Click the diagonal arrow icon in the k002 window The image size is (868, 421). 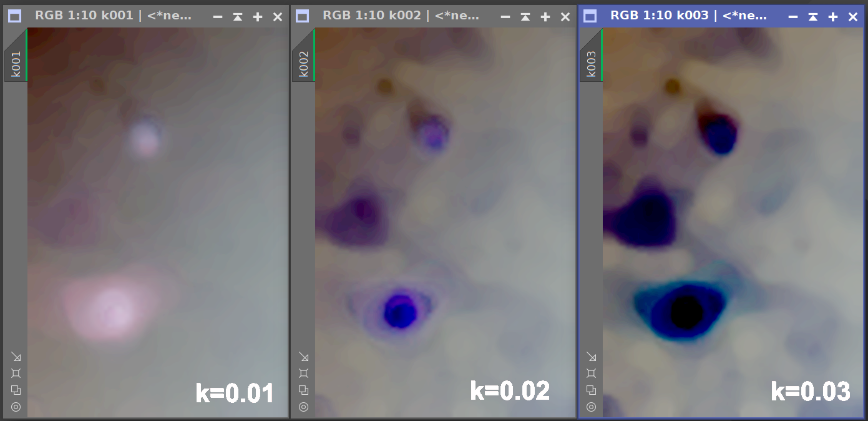pyautogui.click(x=303, y=357)
